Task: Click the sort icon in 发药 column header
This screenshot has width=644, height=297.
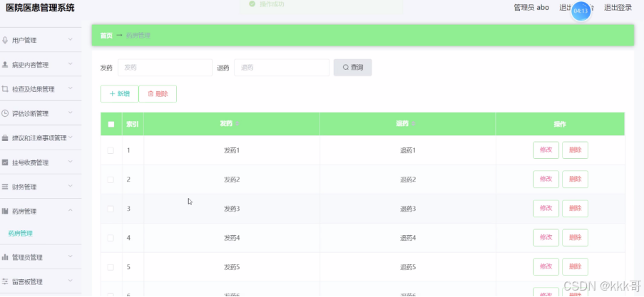Action: point(237,124)
